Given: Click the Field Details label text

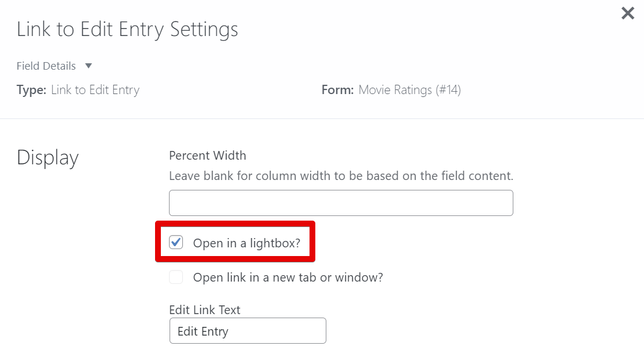Looking at the screenshot, I should pos(46,66).
